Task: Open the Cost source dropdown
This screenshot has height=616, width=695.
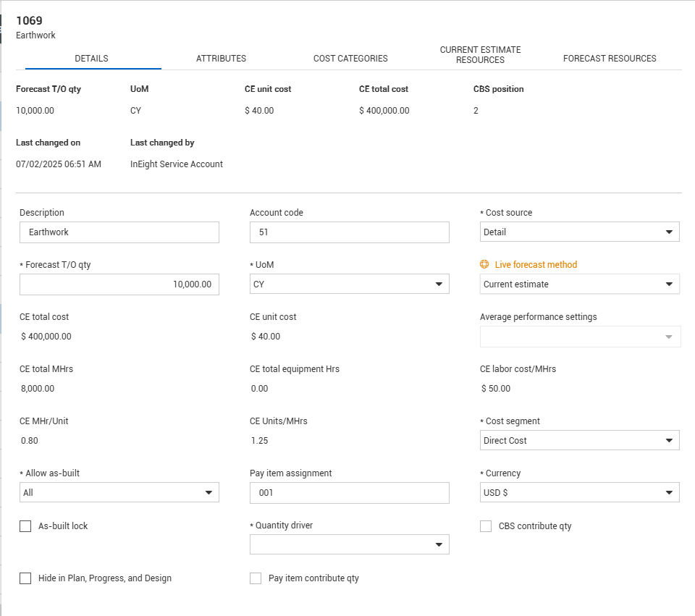Action: pyautogui.click(x=579, y=232)
